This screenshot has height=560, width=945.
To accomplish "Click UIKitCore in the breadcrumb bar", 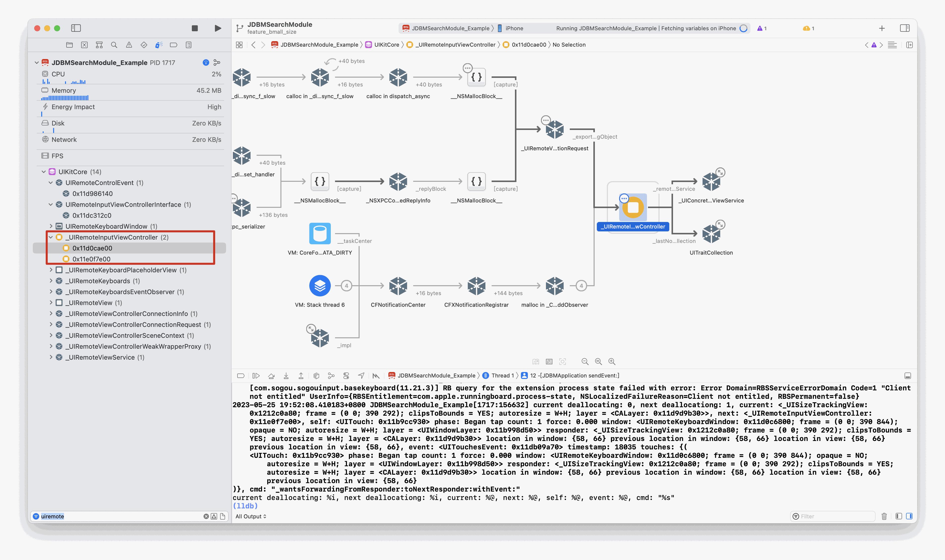I will pos(386,45).
